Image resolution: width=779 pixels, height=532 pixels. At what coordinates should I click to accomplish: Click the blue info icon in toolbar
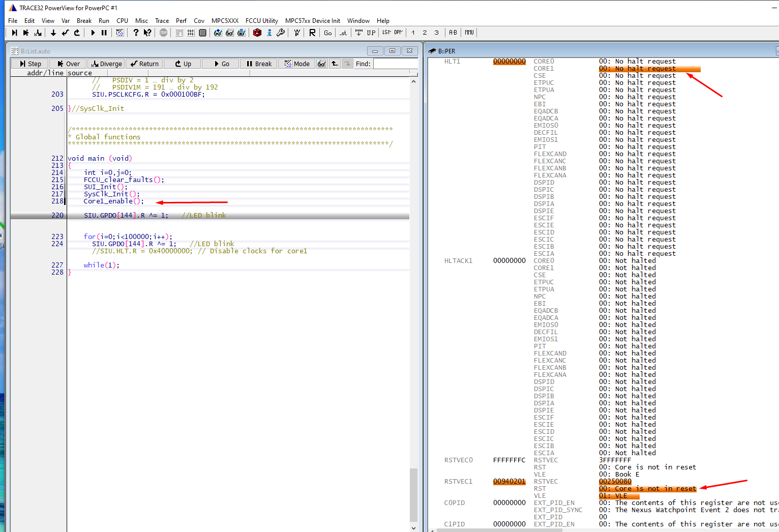269,33
